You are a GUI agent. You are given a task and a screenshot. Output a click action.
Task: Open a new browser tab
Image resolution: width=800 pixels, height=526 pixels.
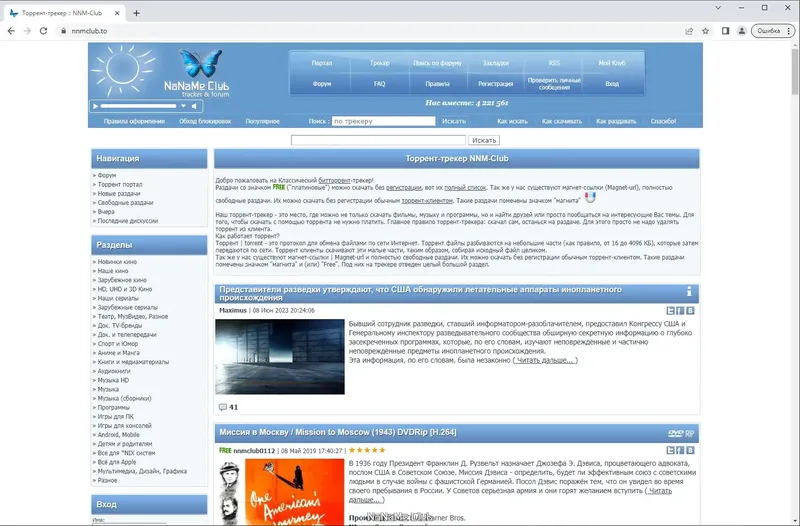click(136, 13)
